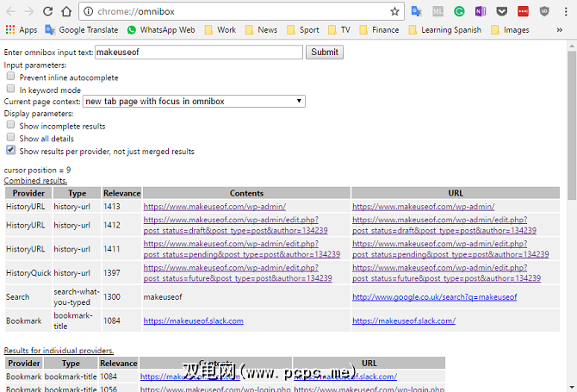The image size is (577, 392).
Task: Enable Show incomplete results checkbox
Action: pyautogui.click(x=10, y=125)
